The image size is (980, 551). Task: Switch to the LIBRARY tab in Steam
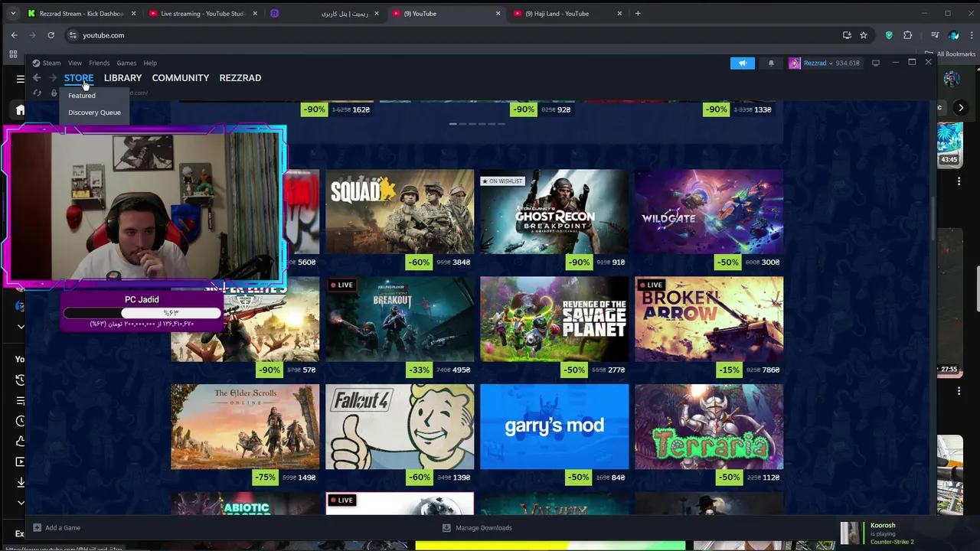[122, 77]
